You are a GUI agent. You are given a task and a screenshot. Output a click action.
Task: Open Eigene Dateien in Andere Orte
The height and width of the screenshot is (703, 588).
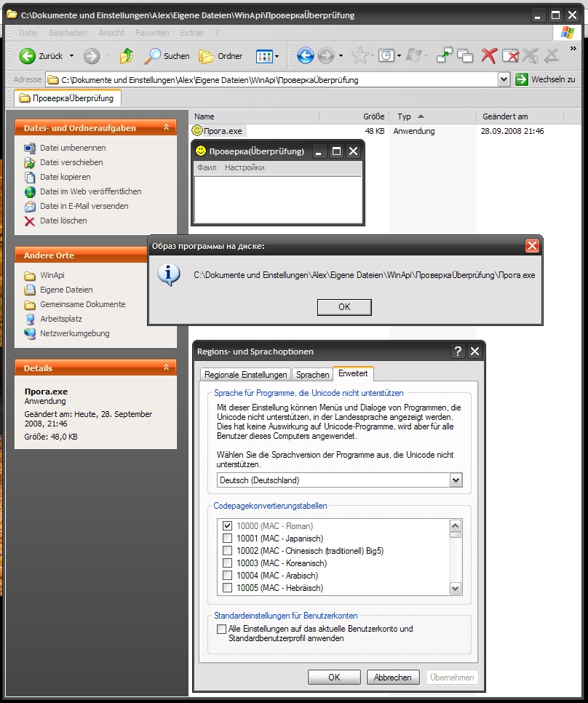pyautogui.click(x=58, y=290)
